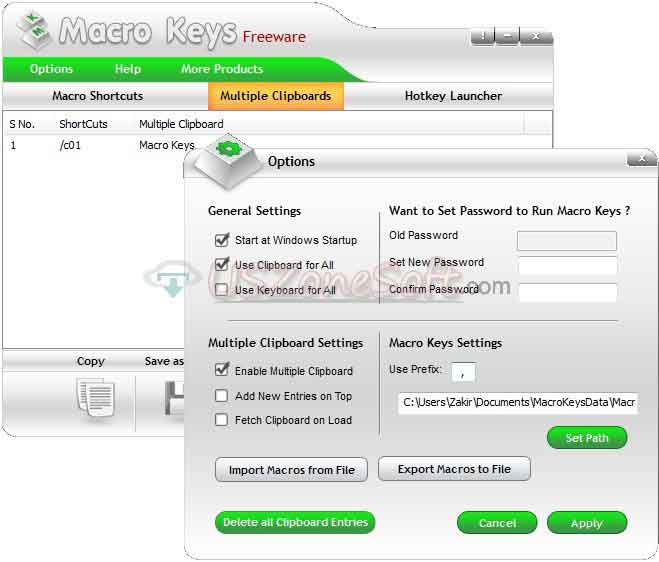Select row number 1 cell
The width and height of the screenshot is (659, 562).
coord(13,145)
